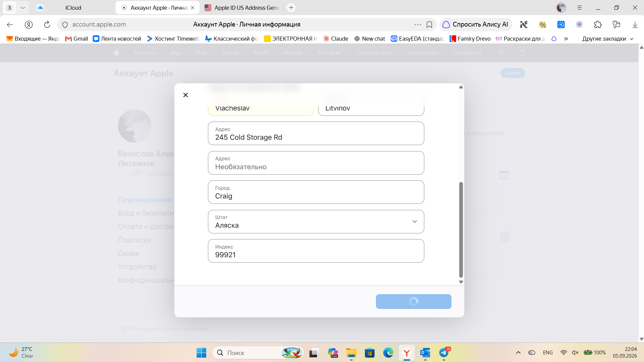Reload the page with refresh icon
Viewport: 644px width, 362px height.
pyautogui.click(x=47, y=25)
